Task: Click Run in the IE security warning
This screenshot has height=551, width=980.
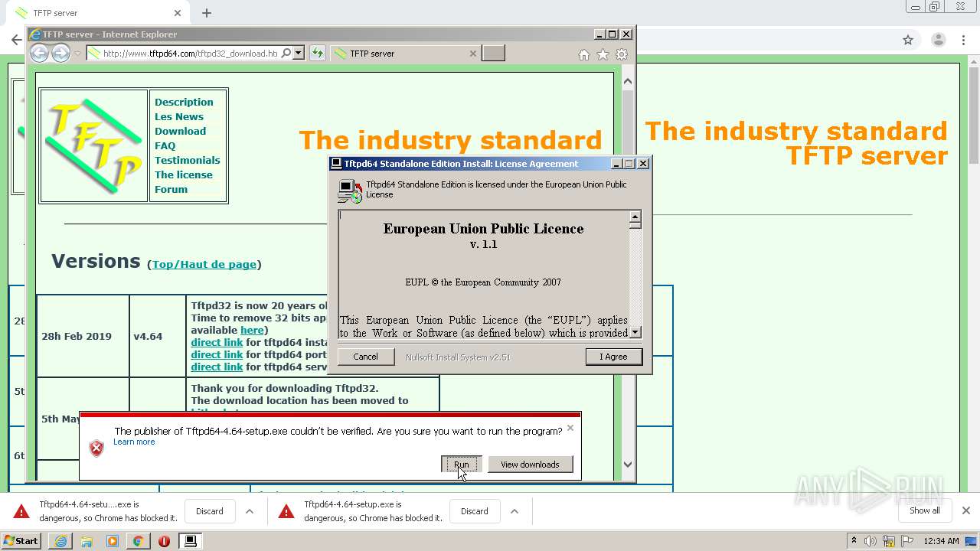Action: [x=461, y=465]
